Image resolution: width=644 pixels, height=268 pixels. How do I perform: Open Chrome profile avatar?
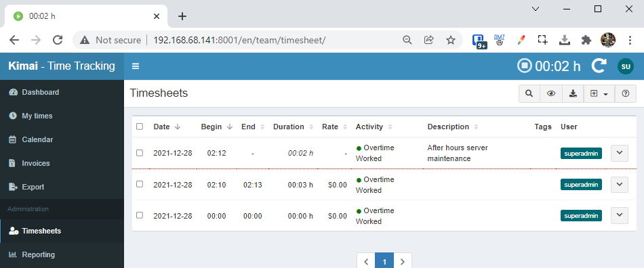point(608,40)
